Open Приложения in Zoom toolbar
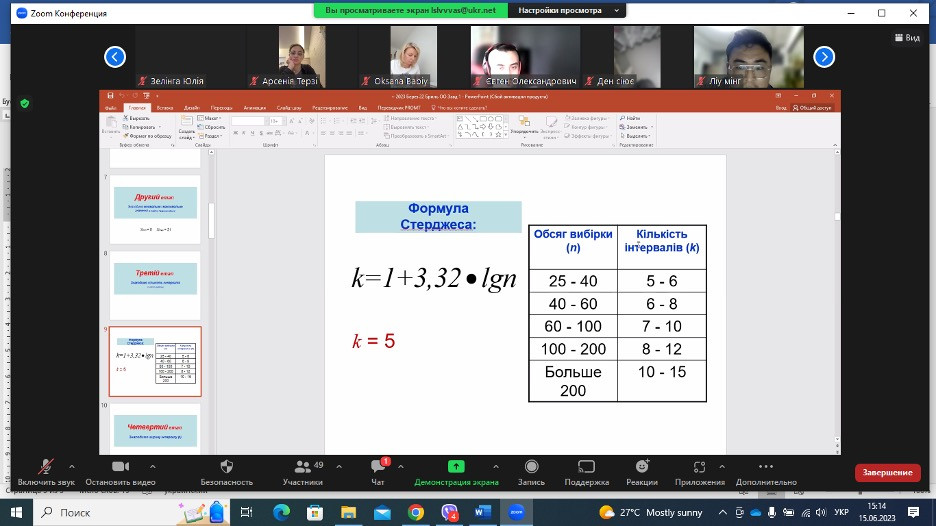Viewport: 936px width, 526px height. point(700,472)
